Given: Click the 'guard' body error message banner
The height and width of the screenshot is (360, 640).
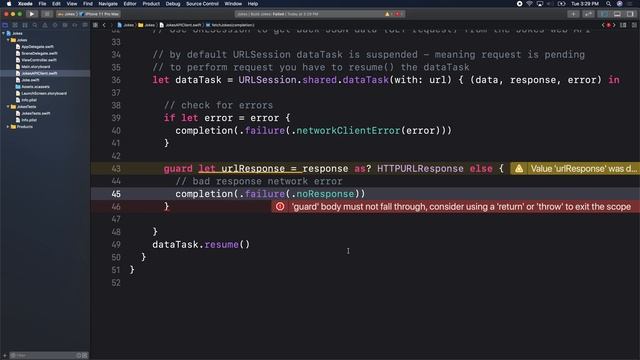Looking at the screenshot, I should tap(456, 207).
